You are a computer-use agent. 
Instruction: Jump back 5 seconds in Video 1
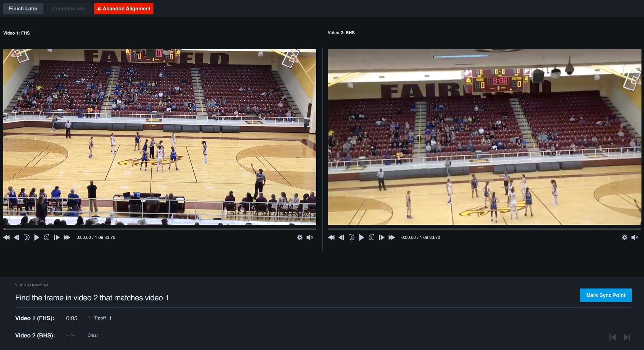27,237
